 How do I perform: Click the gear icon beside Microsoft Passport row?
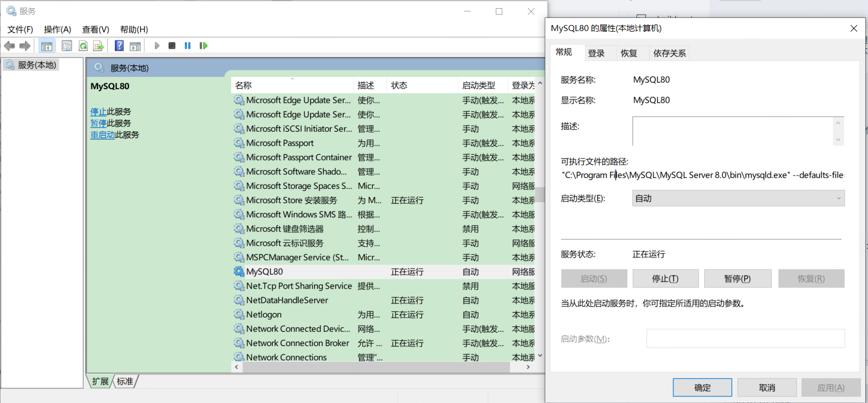(x=239, y=143)
